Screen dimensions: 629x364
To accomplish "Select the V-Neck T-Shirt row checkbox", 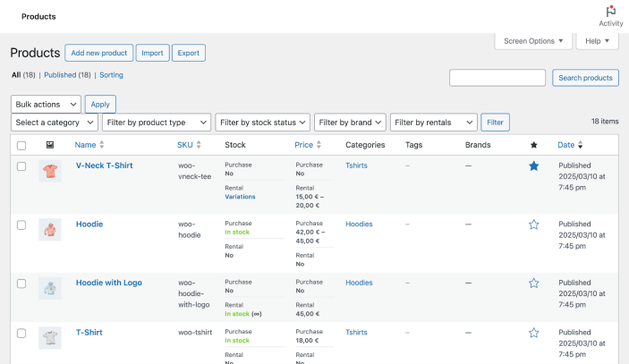I will point(21,165).
